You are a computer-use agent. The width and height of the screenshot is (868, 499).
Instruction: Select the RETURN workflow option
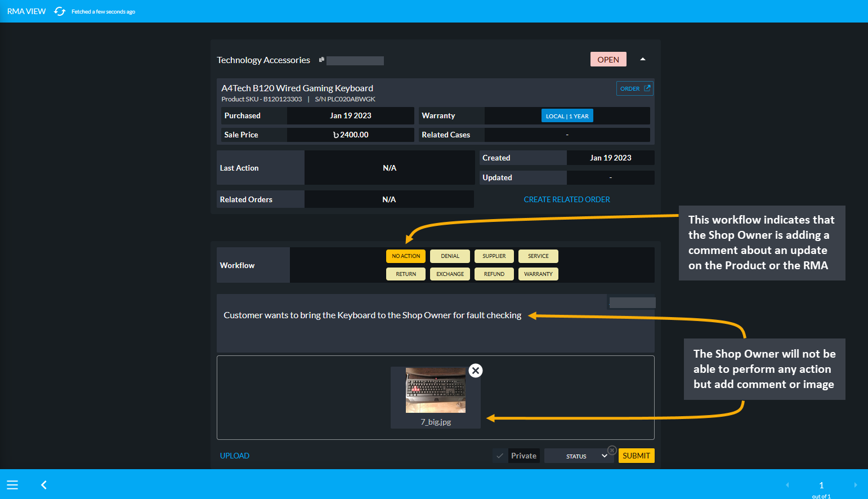coord(406,274)
